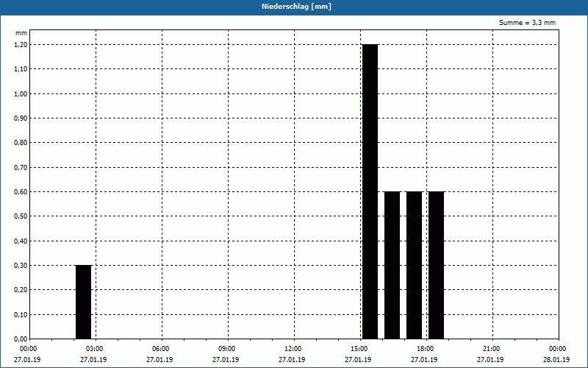This screenshot has height=368, width=588.
Task: Click the 0,60 y-axis value
Action: pos(21,192)
